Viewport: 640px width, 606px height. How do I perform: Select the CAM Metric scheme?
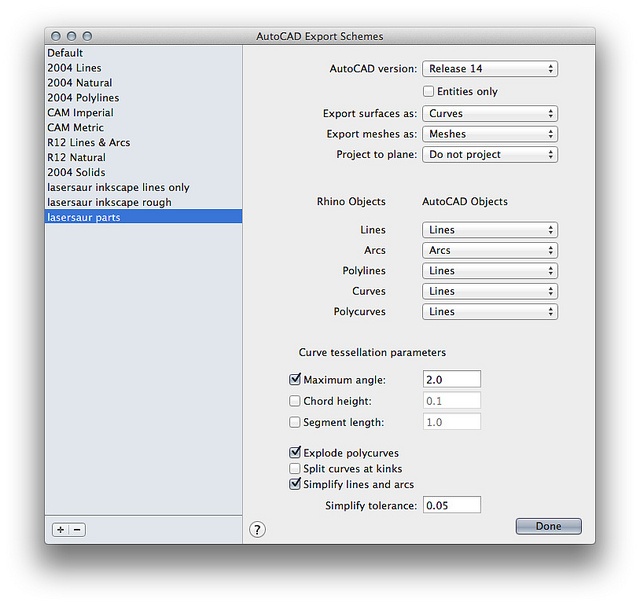(x=143, y=127)
